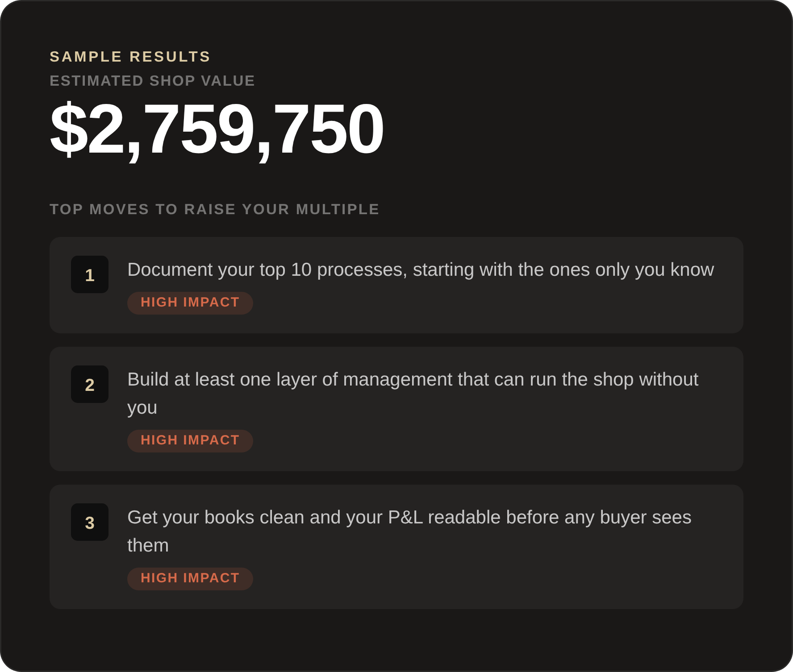This screenshot has width=793, height=672.
Task: Click the number 3 badge
Action: [90, 522]
